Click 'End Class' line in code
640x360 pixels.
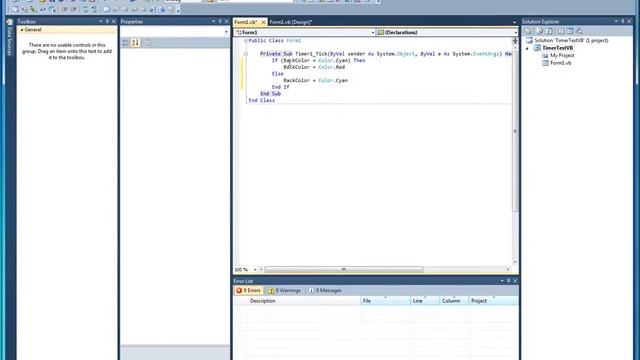pos(262,100)
